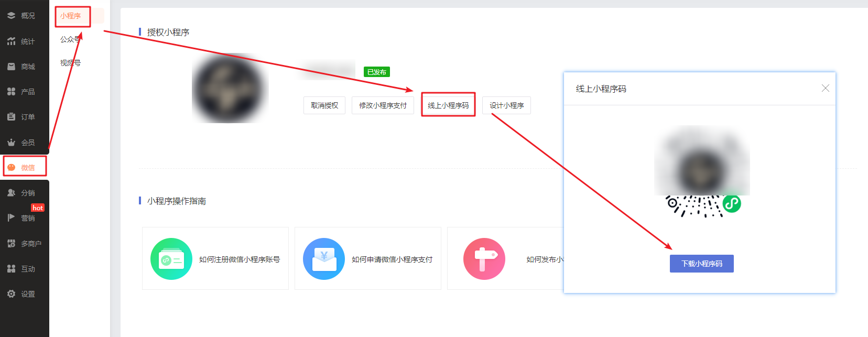Open the 营销 marketing flag icon
This screenshot has height=337, width=868.
tap(11, 218)
